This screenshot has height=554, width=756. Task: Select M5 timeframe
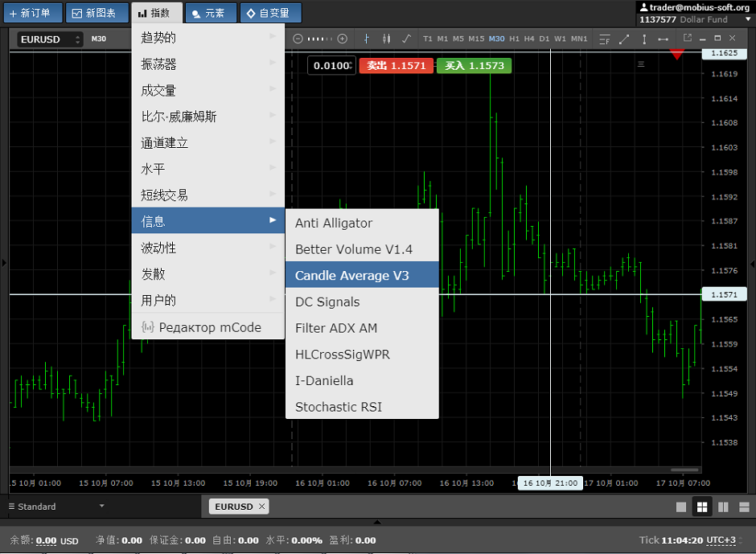tap(458, 39)
